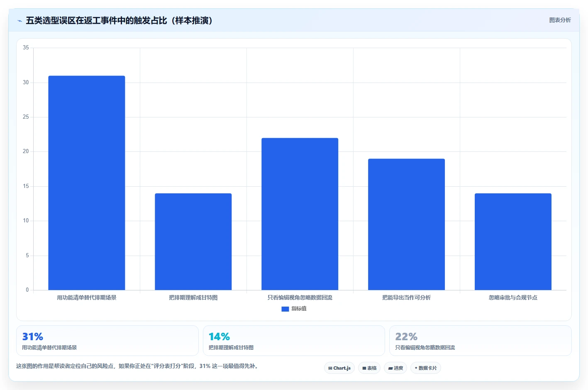
Task: Click the y-axis value 30
Action: 26,83
